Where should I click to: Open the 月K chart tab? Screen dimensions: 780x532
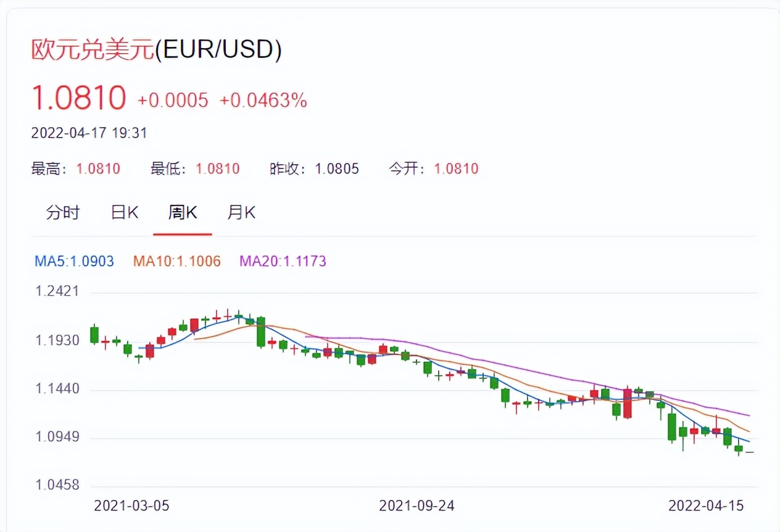point(241,213)
